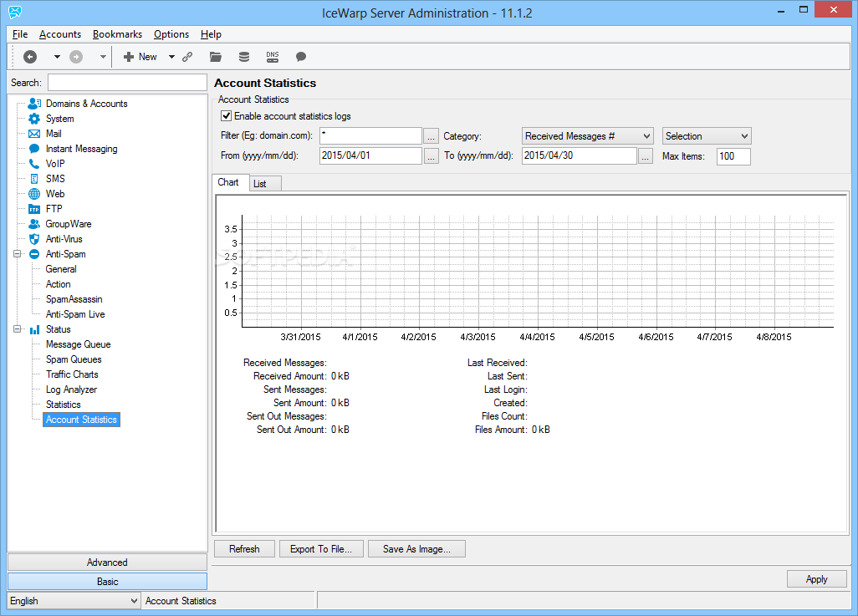The width and height of the screenshot is (858, 616).
Task: Open the Back button history dropdown arrow
Action: coord(57,57)
